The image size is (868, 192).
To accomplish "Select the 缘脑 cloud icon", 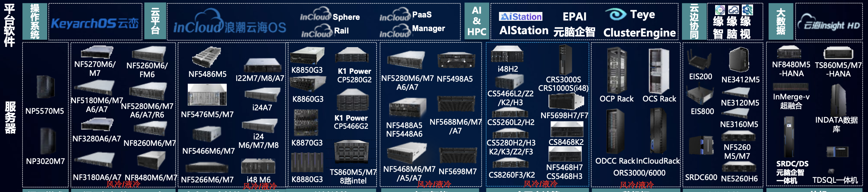I will point(733,10).
